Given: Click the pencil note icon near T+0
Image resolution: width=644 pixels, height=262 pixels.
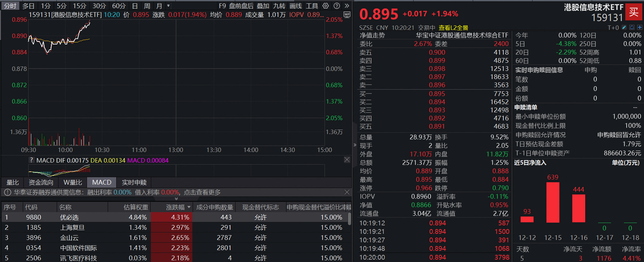Looking at the screenshot, I should coord(624,27).
